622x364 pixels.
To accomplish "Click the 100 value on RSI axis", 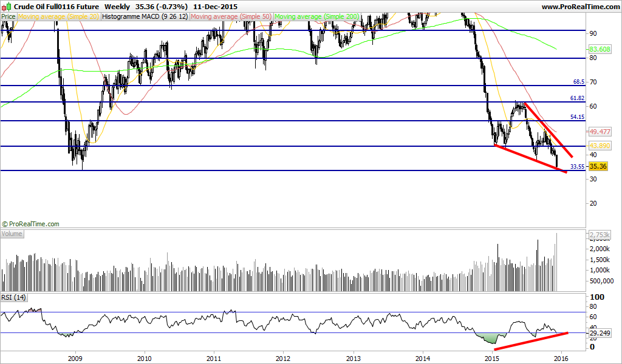I will click(598, 297).
